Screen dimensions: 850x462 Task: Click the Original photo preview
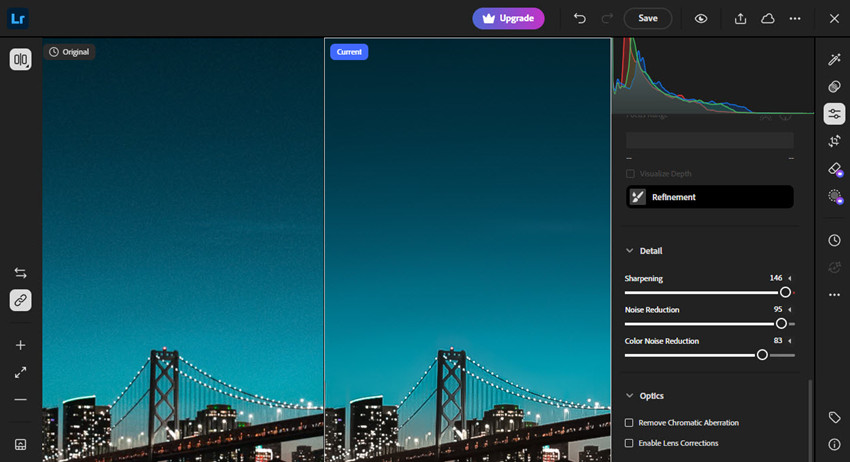click(183, 249)
